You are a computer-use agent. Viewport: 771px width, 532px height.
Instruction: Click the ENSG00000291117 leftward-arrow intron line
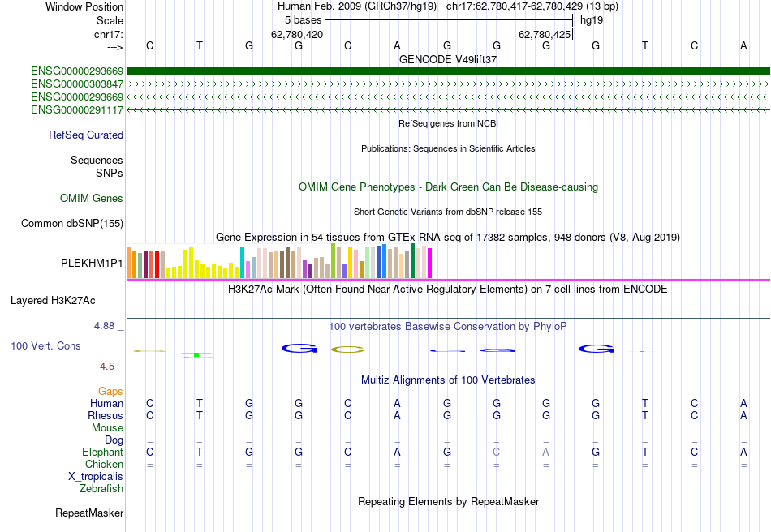(448, 110)
